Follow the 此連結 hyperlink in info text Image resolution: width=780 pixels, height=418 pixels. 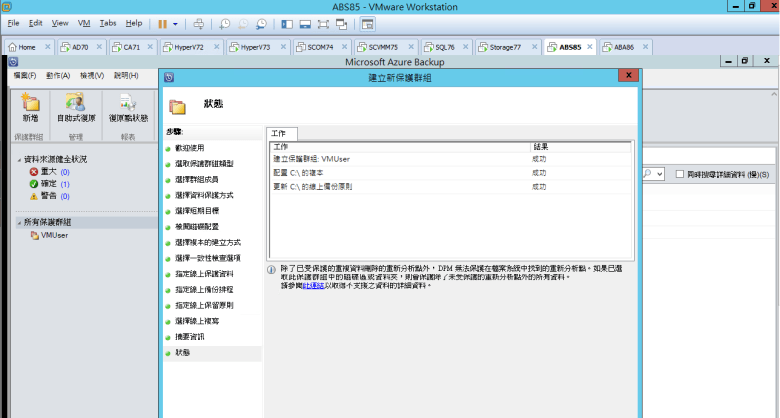tap(313, 286)
